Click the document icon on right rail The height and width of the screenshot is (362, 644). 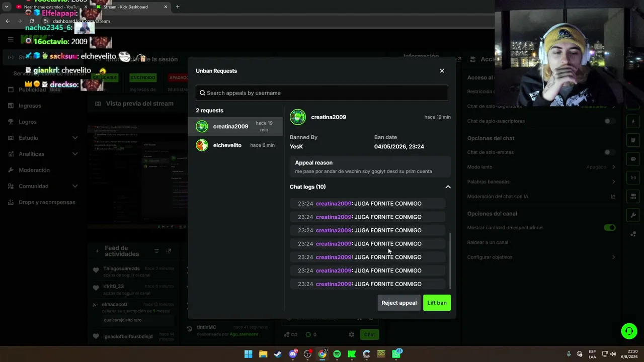pyautogui.click(x=633, y=140)
